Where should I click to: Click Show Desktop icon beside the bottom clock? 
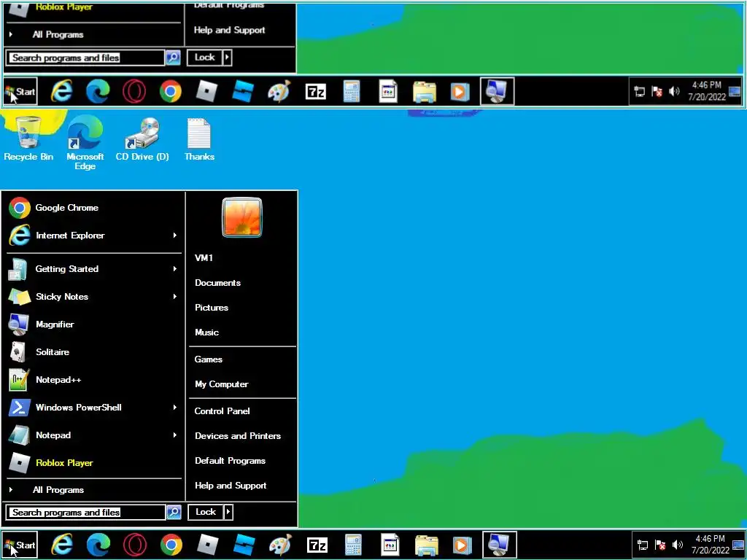(739, 545)
